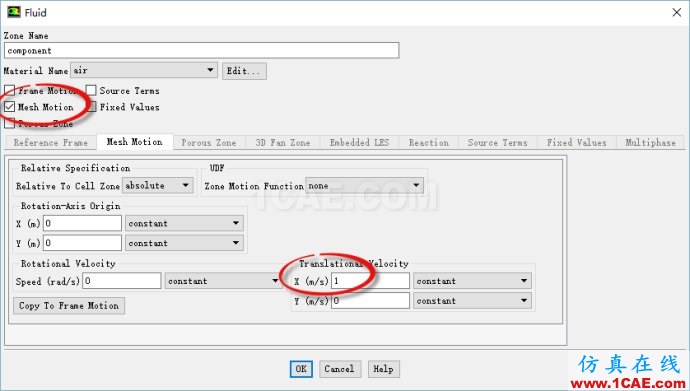Screen dimensions: 690x391
Task: Enable the Frame Motion checkbox
Action: [10, 91]
